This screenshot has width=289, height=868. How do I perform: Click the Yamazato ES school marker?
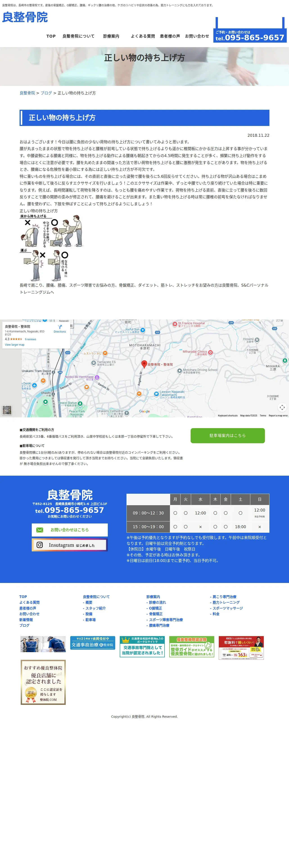click(94, 363)
